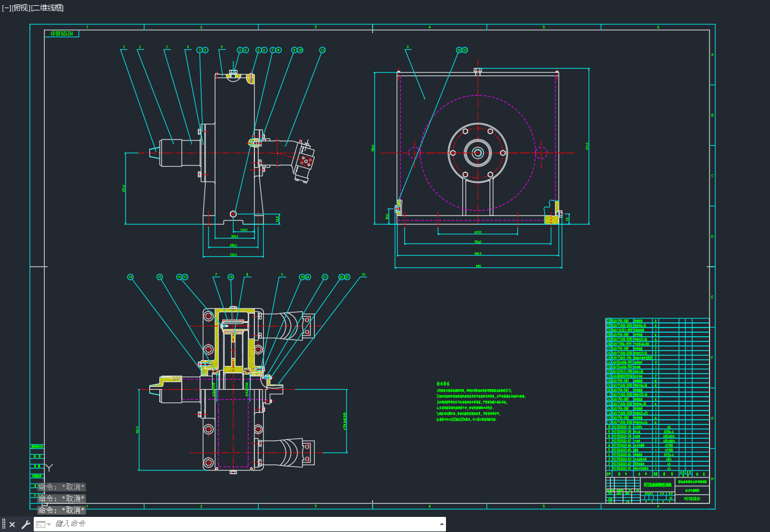The image size is (770, 532).
Task: Open recent commands dropdown in command line
Action: point(44,524)
